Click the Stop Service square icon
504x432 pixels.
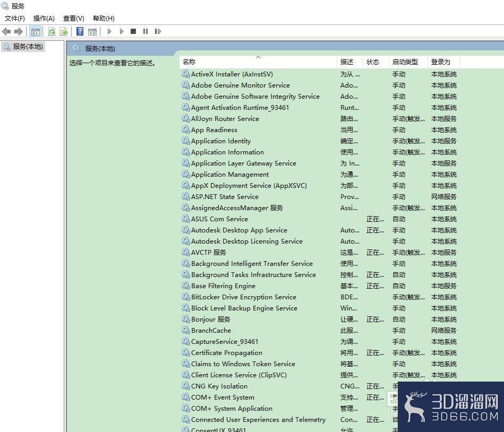tap(133, 31)
